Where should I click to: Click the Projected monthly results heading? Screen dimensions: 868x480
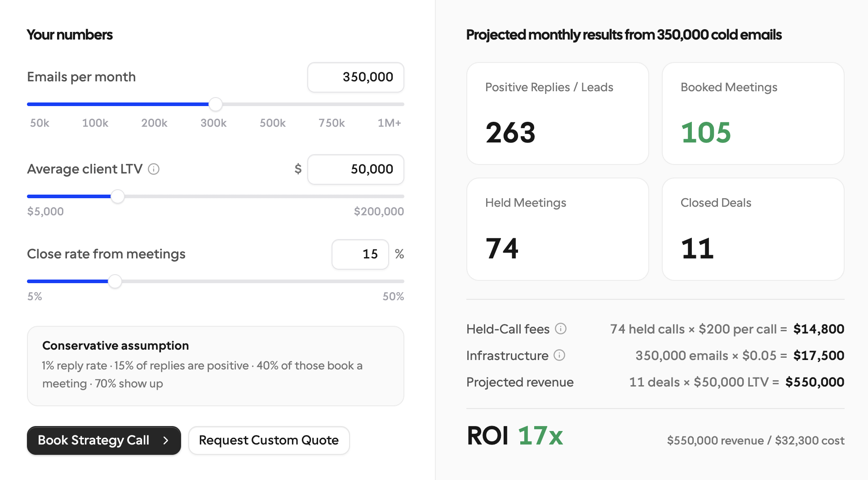click(x=624, y=35)
